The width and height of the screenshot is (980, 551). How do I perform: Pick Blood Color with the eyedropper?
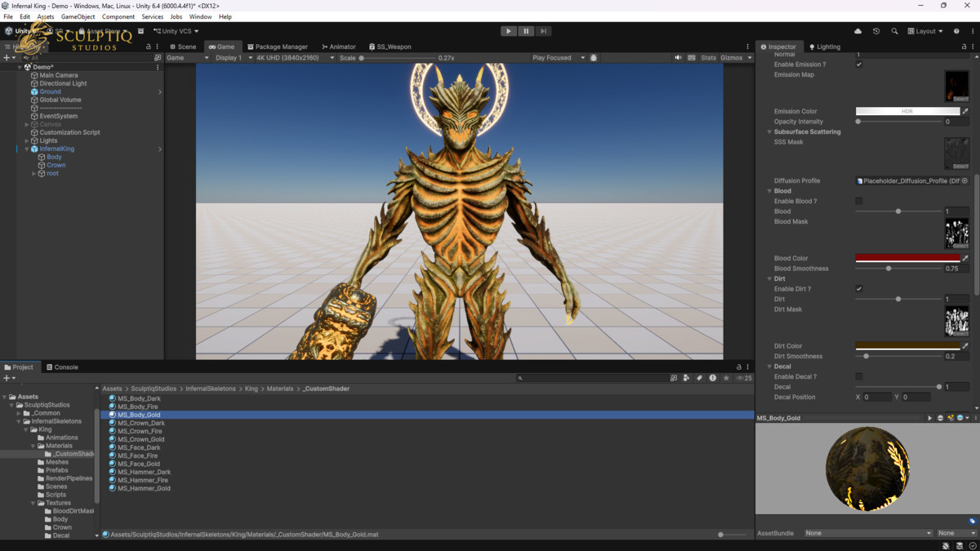[x=965, y=258]
